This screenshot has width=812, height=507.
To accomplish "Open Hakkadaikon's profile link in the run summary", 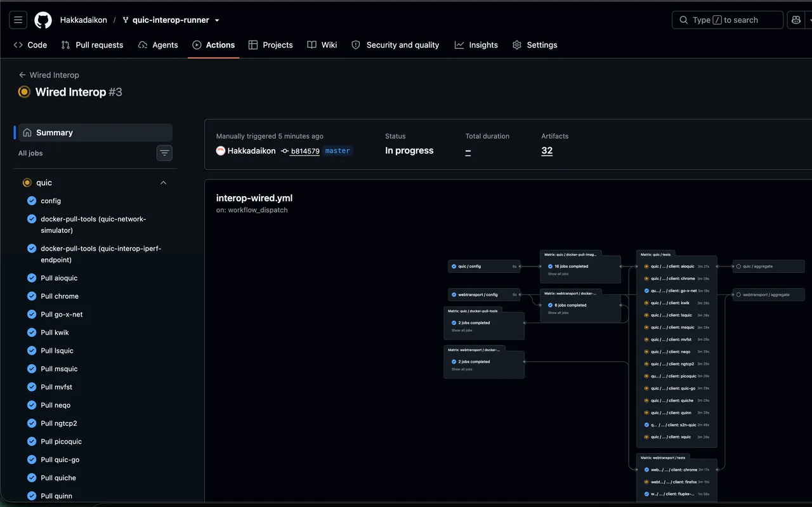I will (x=252, y=151).
